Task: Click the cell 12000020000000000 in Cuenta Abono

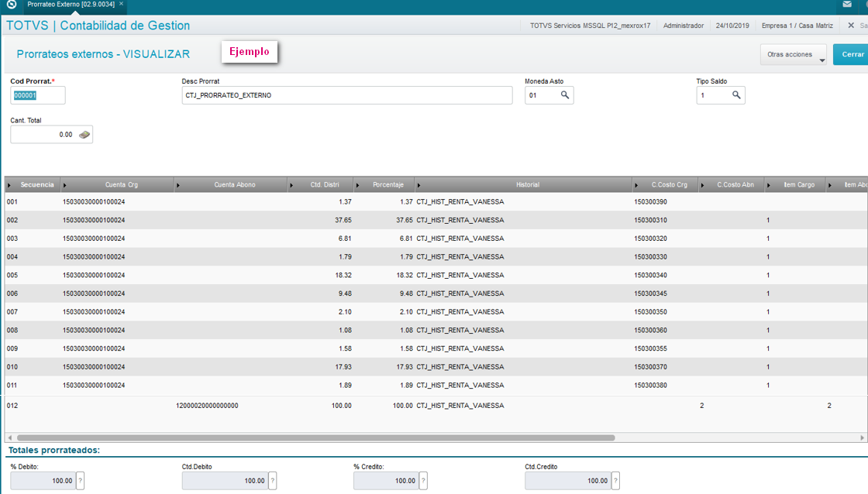Action: coord(207,406)
